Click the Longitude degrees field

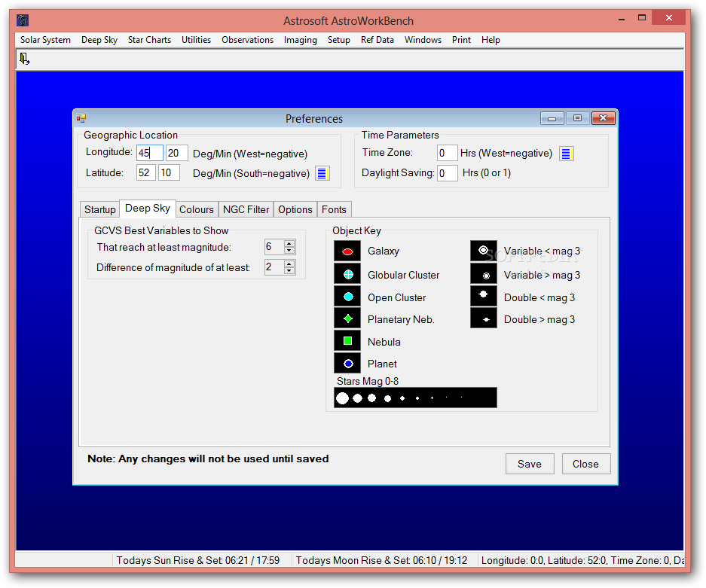pyautogui.click(x=149, y=153)
